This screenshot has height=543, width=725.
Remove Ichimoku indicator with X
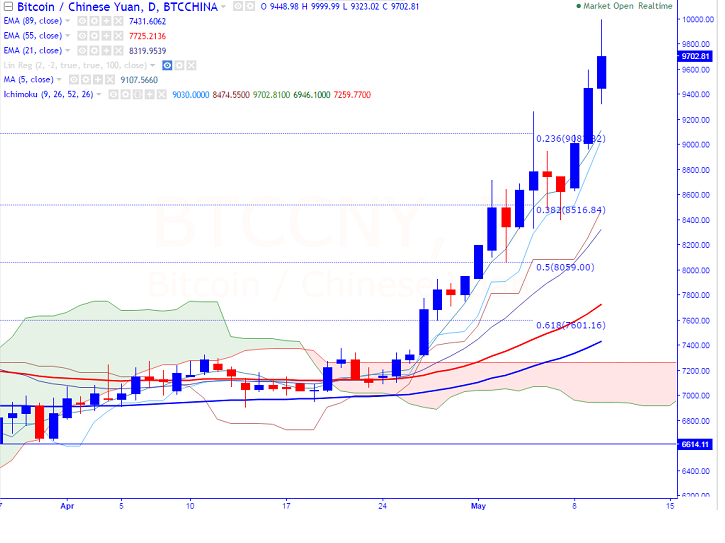click(162, 95)
